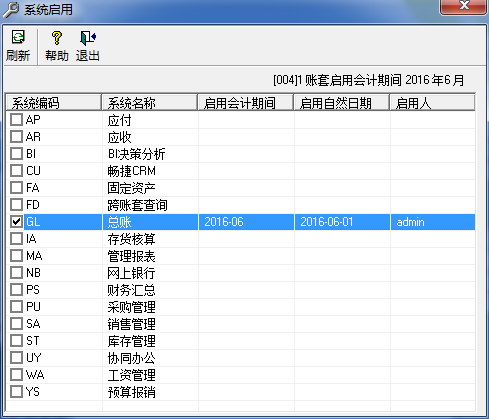The image size is (489, 419).
Task: Click the 退出 exit door icon
Action: coord(88,38)
